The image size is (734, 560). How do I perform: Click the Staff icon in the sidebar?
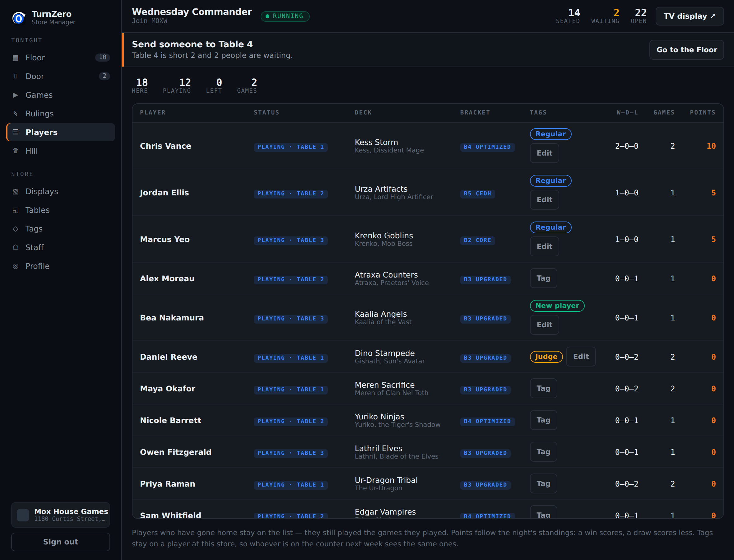15,248
